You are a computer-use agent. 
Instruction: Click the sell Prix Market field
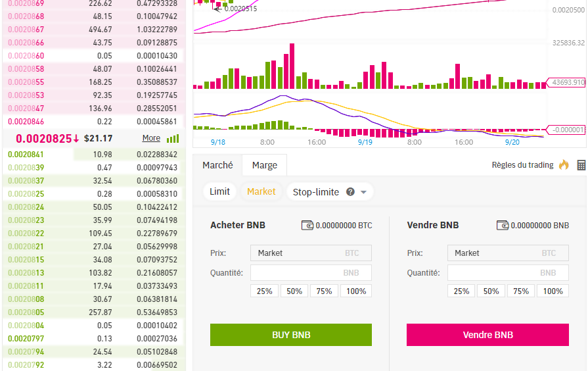[508, 253]
